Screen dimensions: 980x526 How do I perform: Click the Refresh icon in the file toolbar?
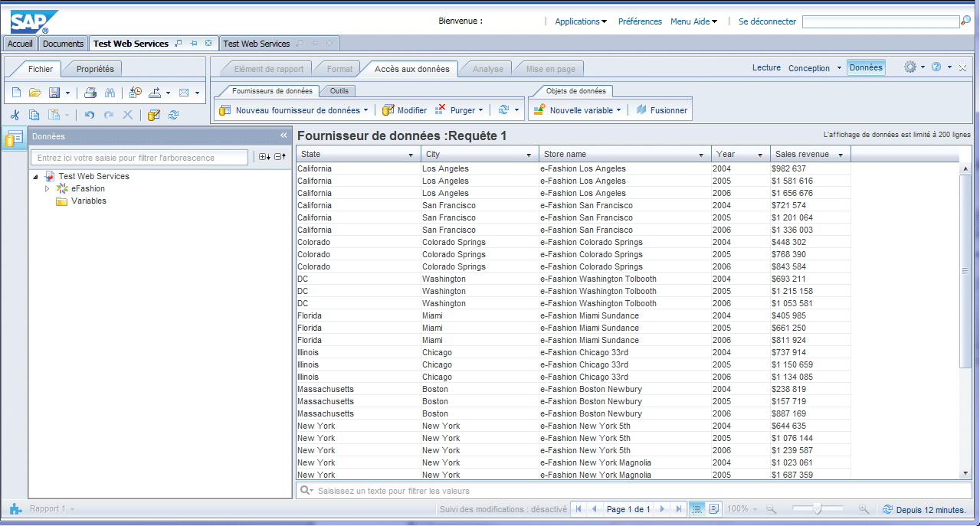(x=173, y=115)
